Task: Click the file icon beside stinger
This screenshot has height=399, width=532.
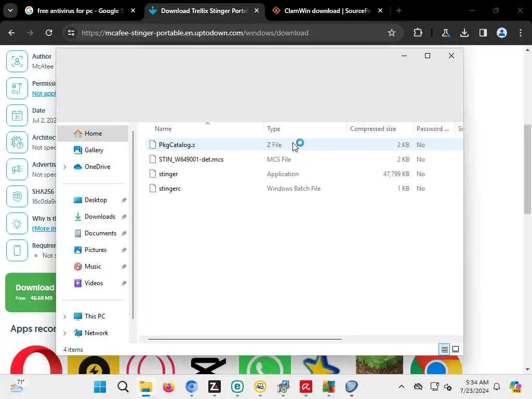Action: [153, 174]
